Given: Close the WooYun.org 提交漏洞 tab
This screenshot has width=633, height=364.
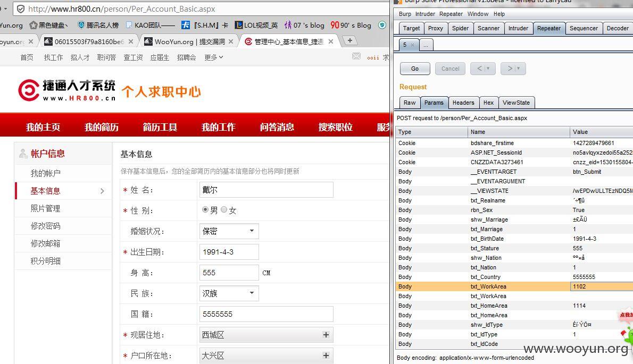Looking at the screenshot, I should [x=230, y=41].
